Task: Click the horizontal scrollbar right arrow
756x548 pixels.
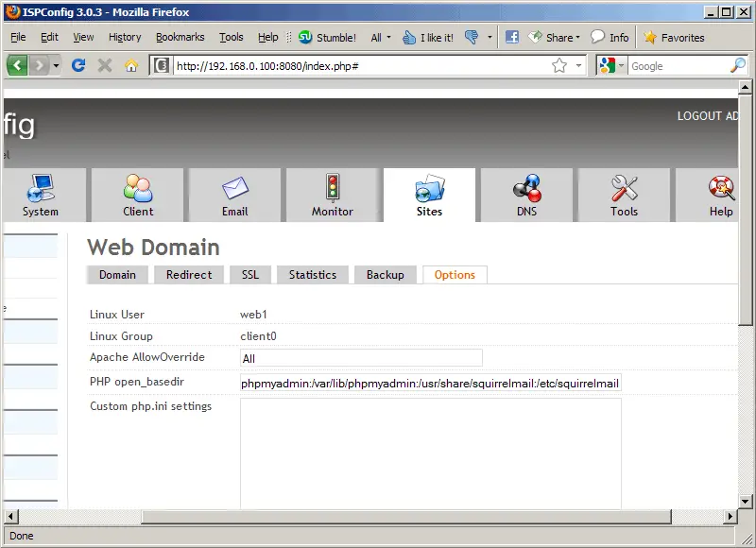Action: [x=730, y=516]
